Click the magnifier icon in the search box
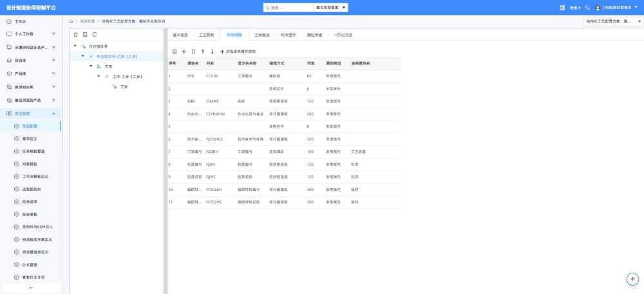This screenshot has height=294, width=644. pos(267,7)
